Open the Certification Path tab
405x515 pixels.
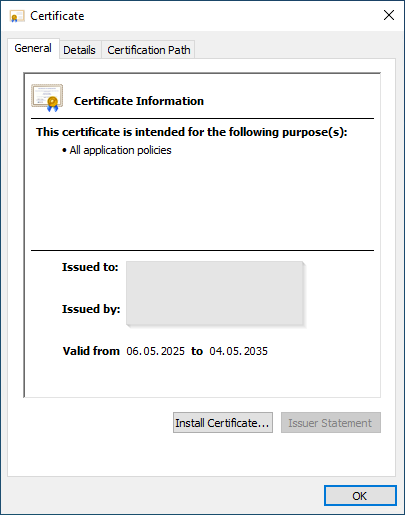(149, 50)
